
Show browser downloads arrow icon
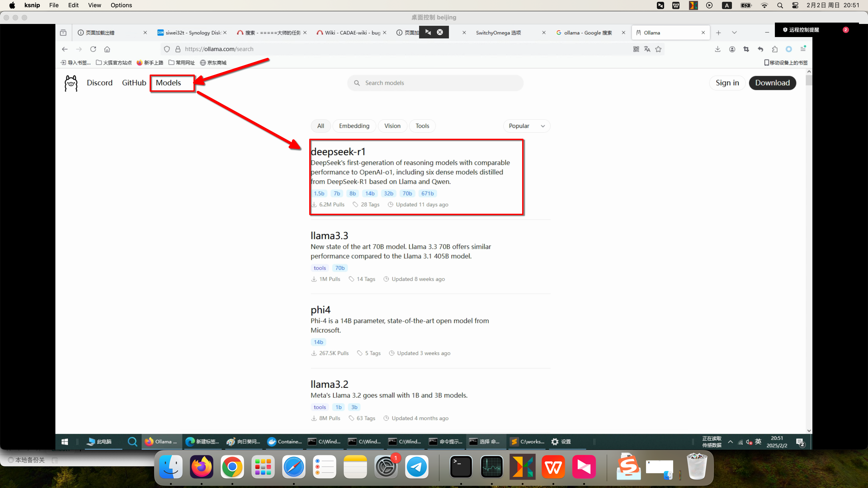click(717, 49)
